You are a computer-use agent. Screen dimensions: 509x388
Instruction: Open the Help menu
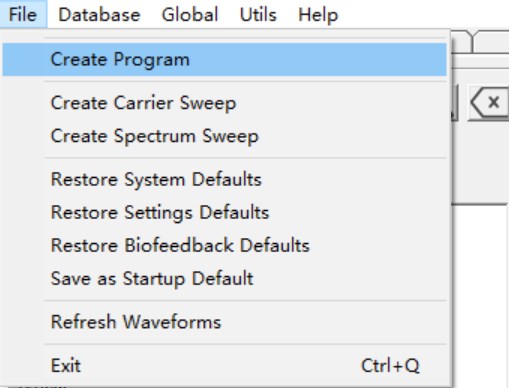[x=318, y=14]
